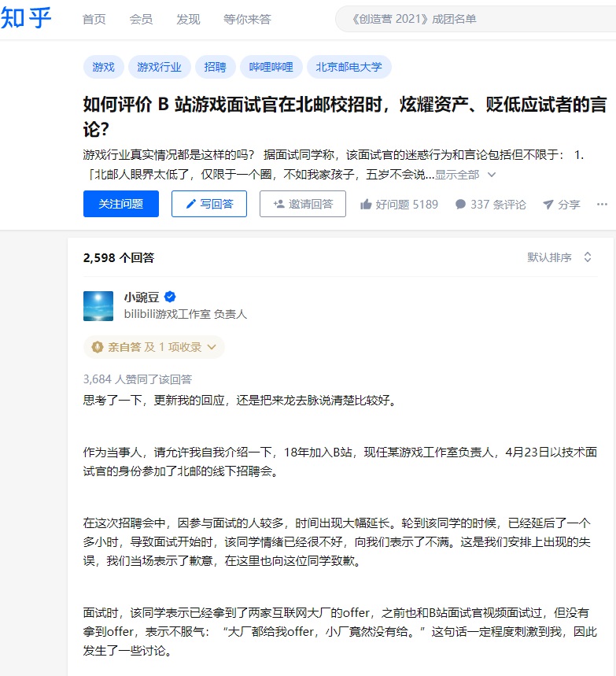The height and width of the screenshot is (676, 616).
Task: Click the paper-plane 分享 share icon
Action: (548, 205)
